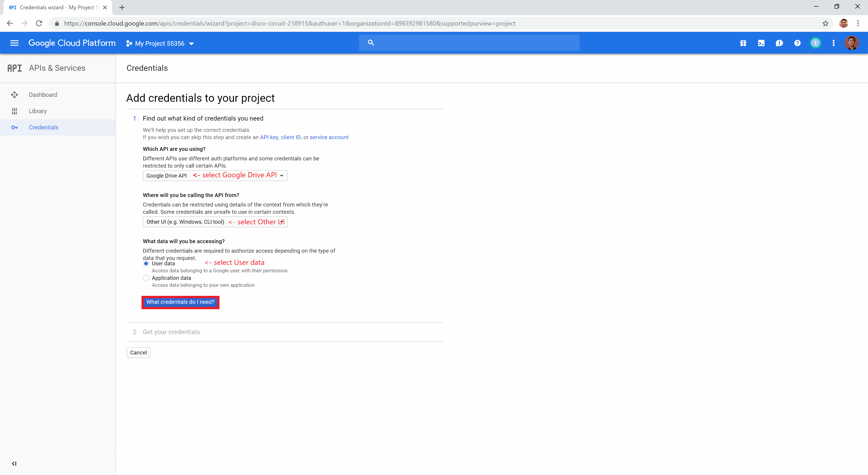Send feedback via the speech-bubble icon
Viewport: 868px width, 475px height.
(x=779, y=43)
